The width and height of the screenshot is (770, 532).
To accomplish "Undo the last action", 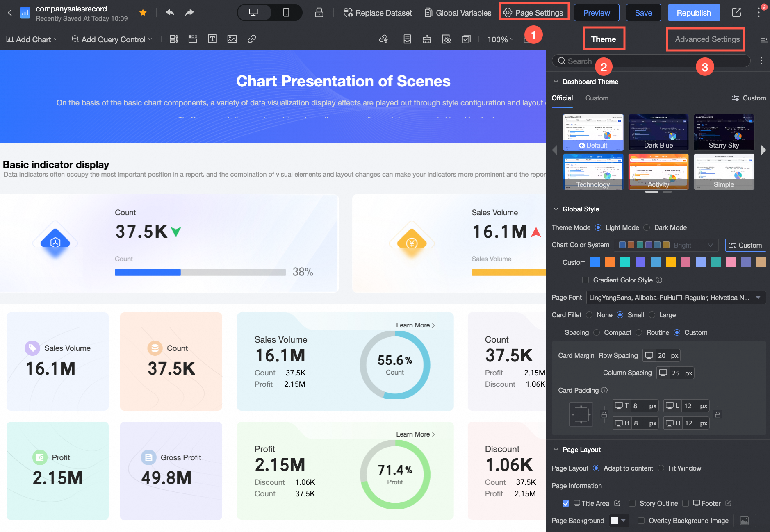I will pyautogui.click(x=170, y=13).
